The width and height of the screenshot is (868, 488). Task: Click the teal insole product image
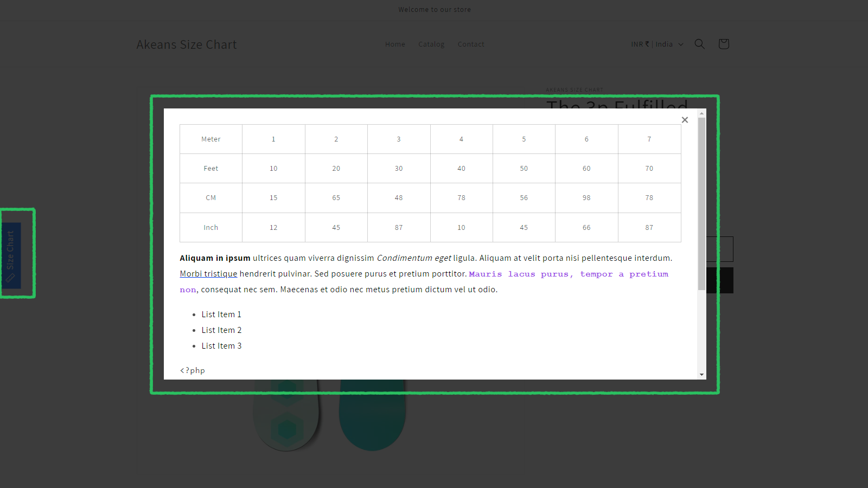(372, 415)
